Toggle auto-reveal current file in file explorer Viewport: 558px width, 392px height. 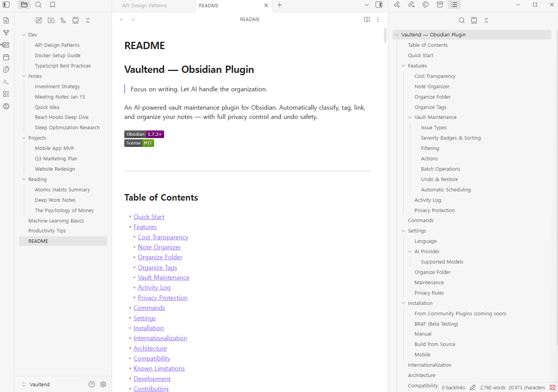pos(76,20)
